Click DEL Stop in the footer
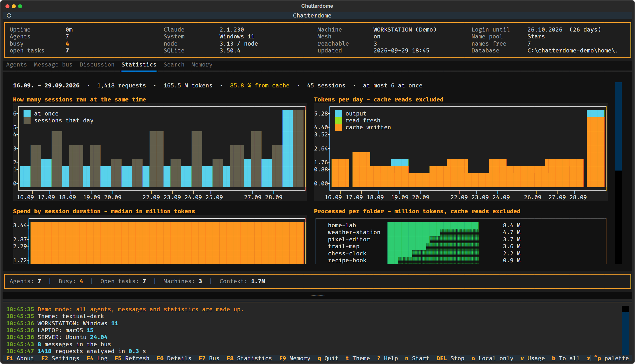The width and height of the screenshot is (635, 364). [450, 358]
